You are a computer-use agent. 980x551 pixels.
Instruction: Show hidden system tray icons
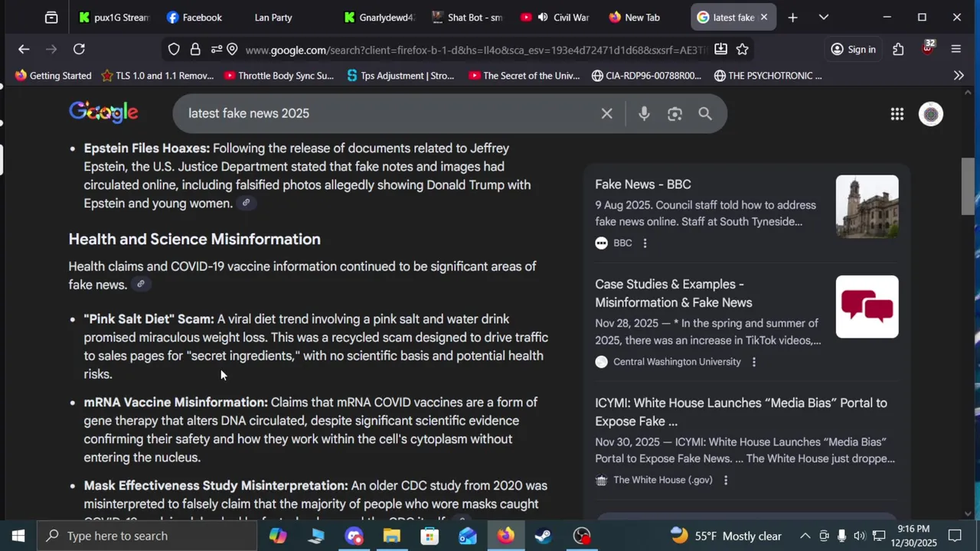805,536
